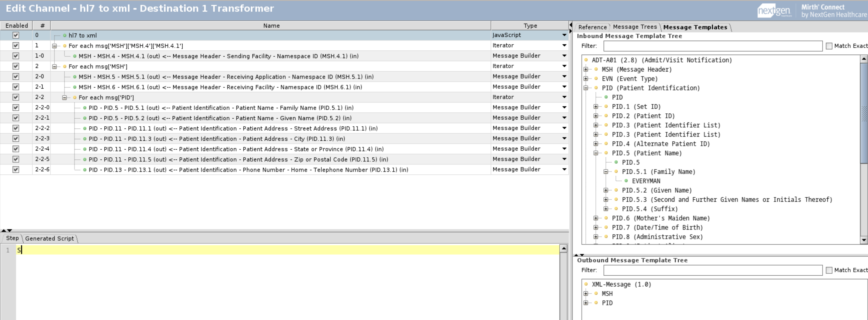The image size is (868, 320).
Task: Uncheck enabled box for step 2-2-6
Action: 16,170
